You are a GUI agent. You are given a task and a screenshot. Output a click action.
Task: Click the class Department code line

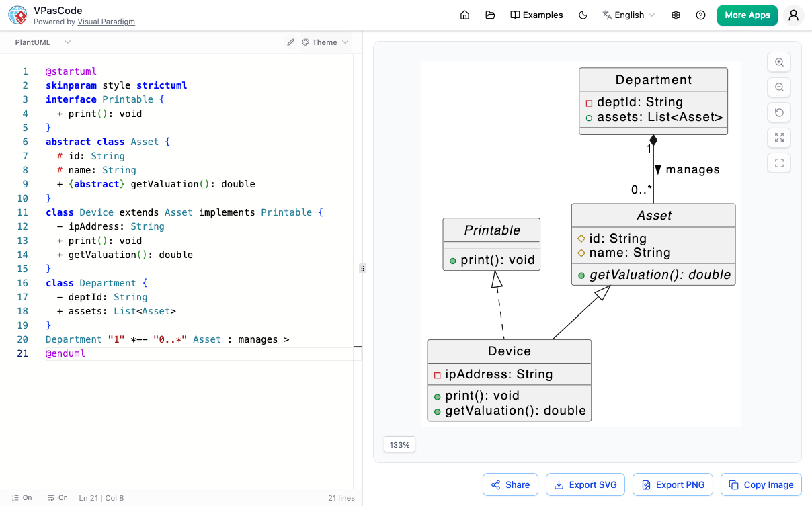(x=97, y=283)
